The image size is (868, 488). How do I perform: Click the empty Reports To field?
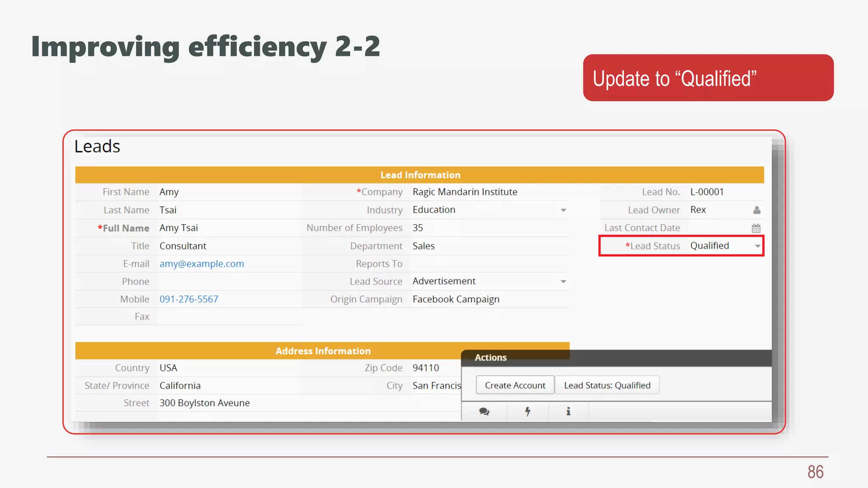490,264
